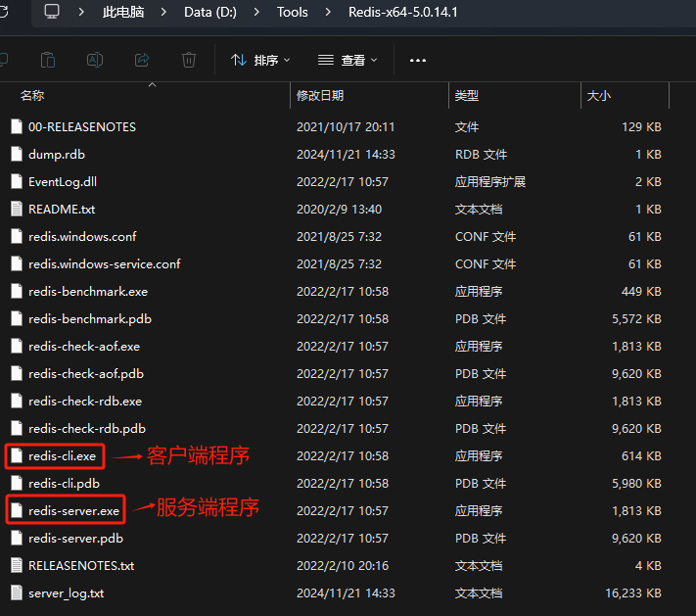Click the date 2021/10/17 20:11
Image resolution: width=696 pixels, height=616 pixels.
(x=346, y=127)
